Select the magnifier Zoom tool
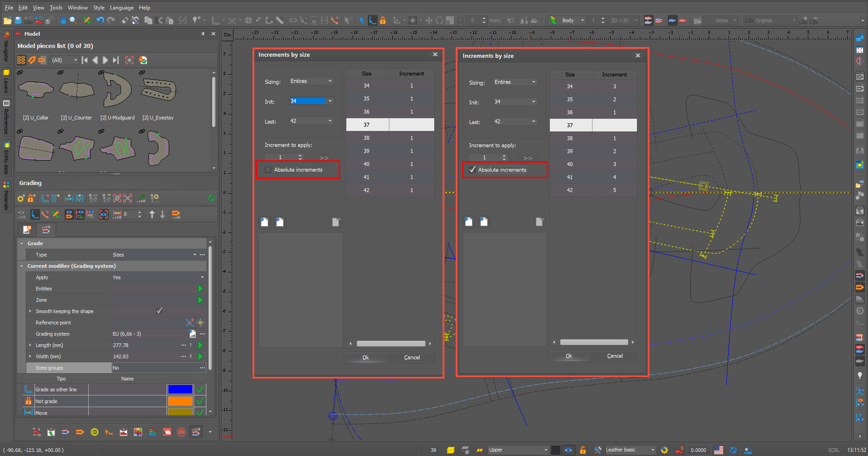Screen dimensions: 868x456 click(x=73, y=20)
